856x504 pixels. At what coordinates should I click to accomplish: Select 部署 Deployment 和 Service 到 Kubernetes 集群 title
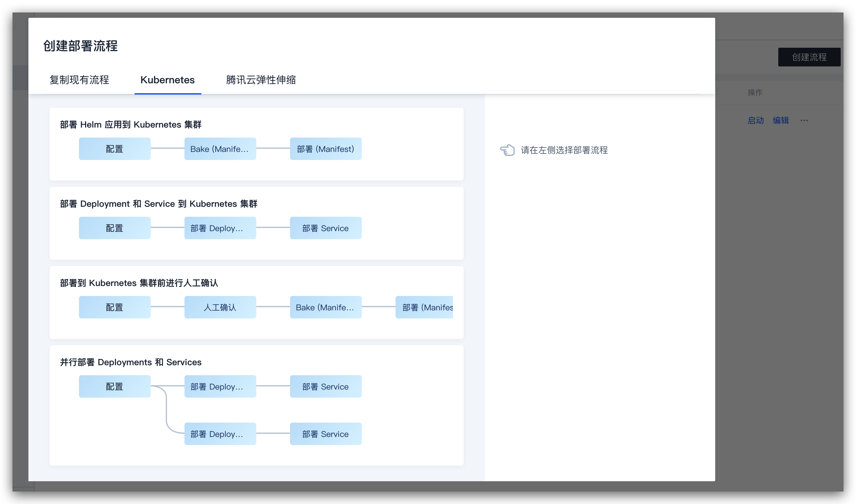[158, 204]
